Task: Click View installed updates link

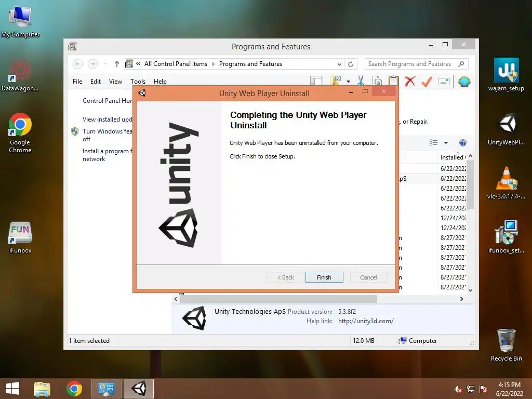Action: pos(107,119)
